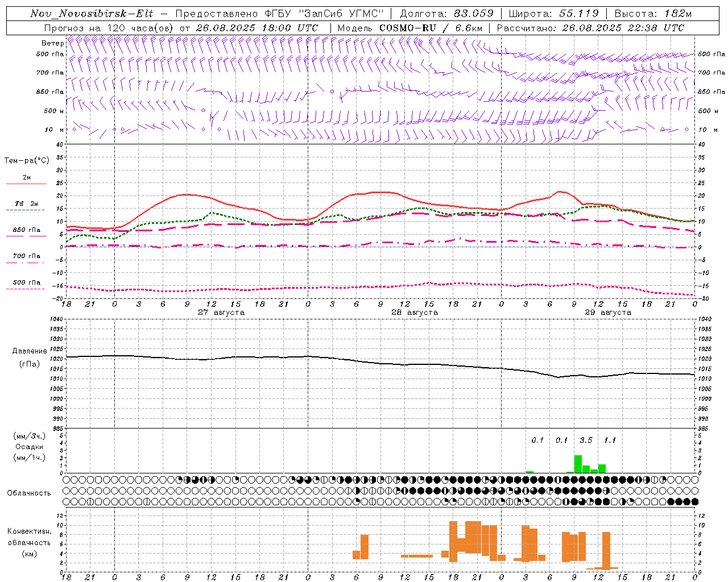Screen dimensions: 728x582
Task: Click the Широта: 55.119 latitude value
Action: [x=553, y=14]
